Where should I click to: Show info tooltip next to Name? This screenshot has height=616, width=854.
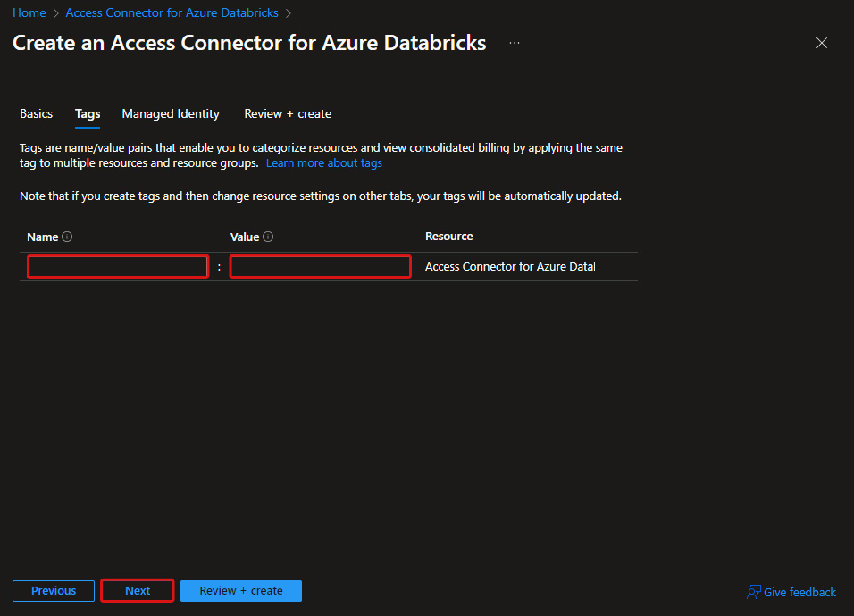click(67, 237)
